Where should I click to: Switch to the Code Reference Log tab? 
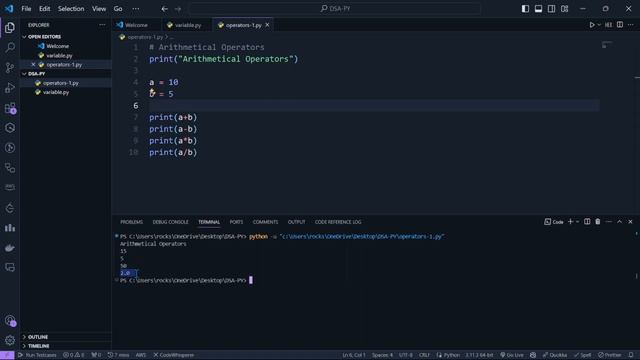[x=338, y=222]
